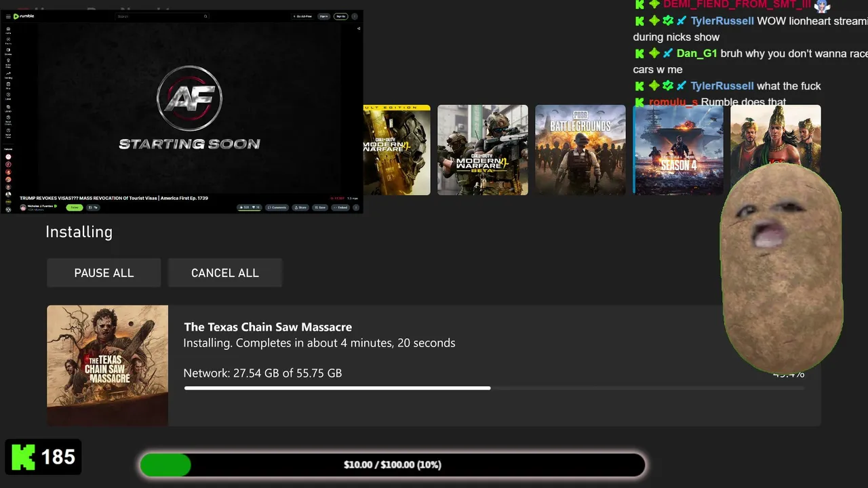Sign in to Rumble
Viewport: 868px width, 488px height.
tap(323, 16)
